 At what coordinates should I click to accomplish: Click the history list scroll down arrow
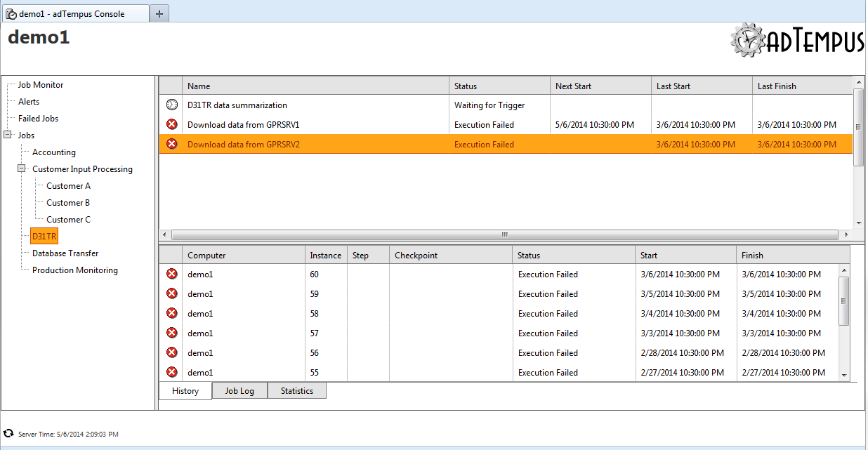tap(844, 376)
